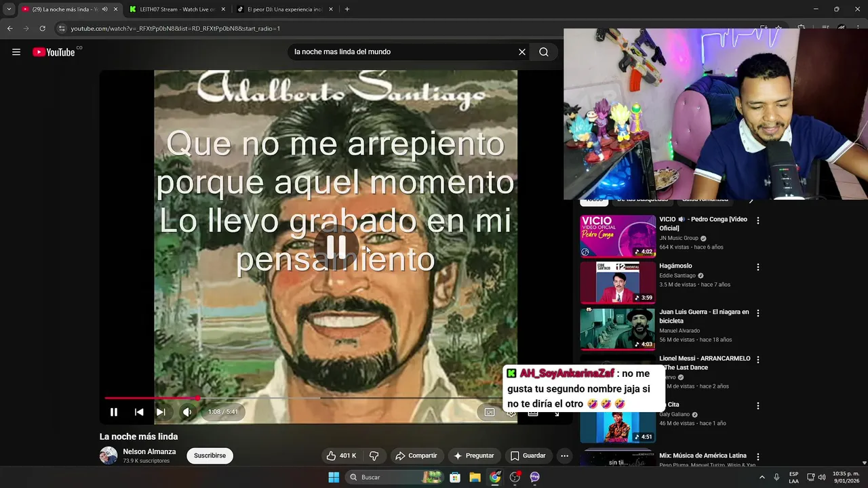Screen dimensions: 868x488
Task: Open the Preguntar AI button
Action: [473, 455]
